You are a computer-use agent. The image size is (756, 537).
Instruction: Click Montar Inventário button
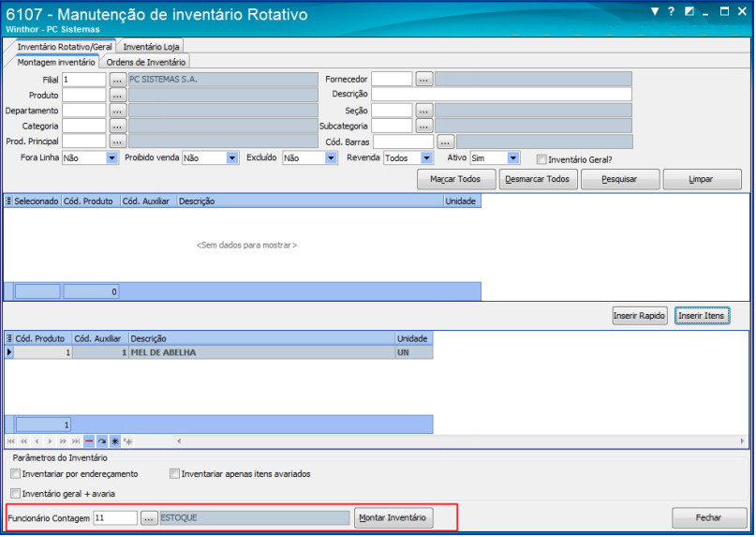point(393,517)
